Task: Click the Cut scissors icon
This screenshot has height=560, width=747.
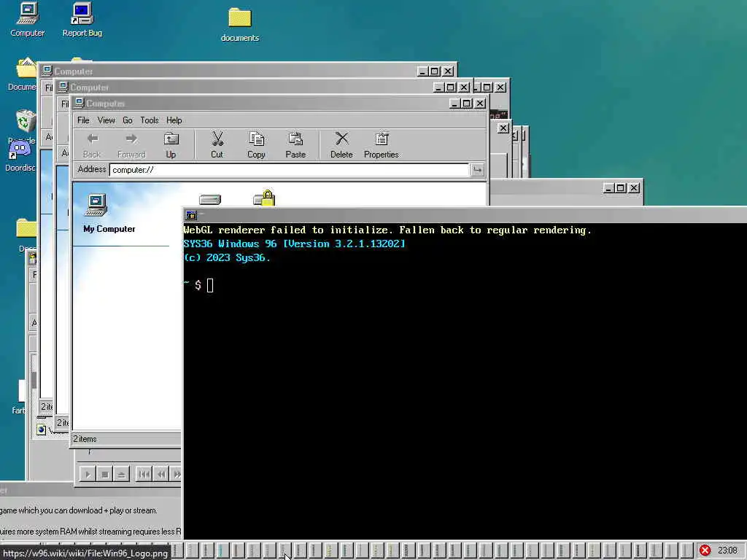Action: [217, 145]
